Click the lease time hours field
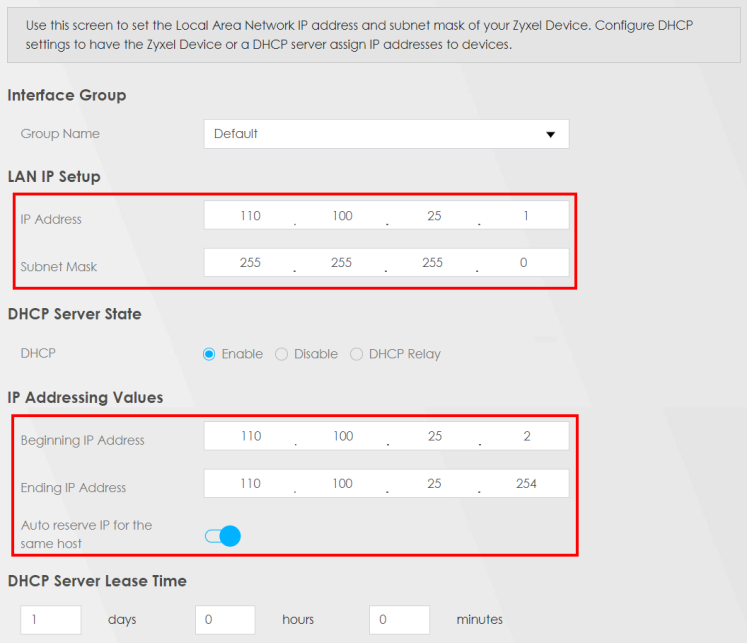Screen dimensions: 747x643 [225, 620]
